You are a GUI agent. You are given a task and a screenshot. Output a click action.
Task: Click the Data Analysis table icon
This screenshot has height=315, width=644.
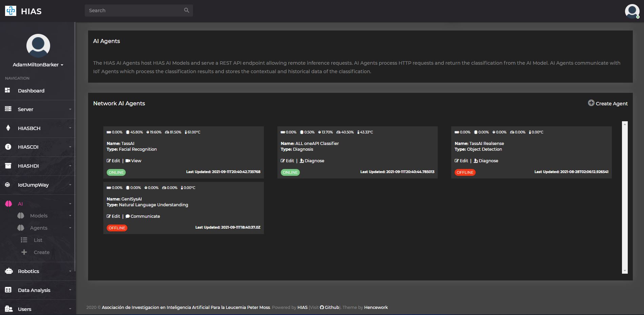tap(8, 290)
